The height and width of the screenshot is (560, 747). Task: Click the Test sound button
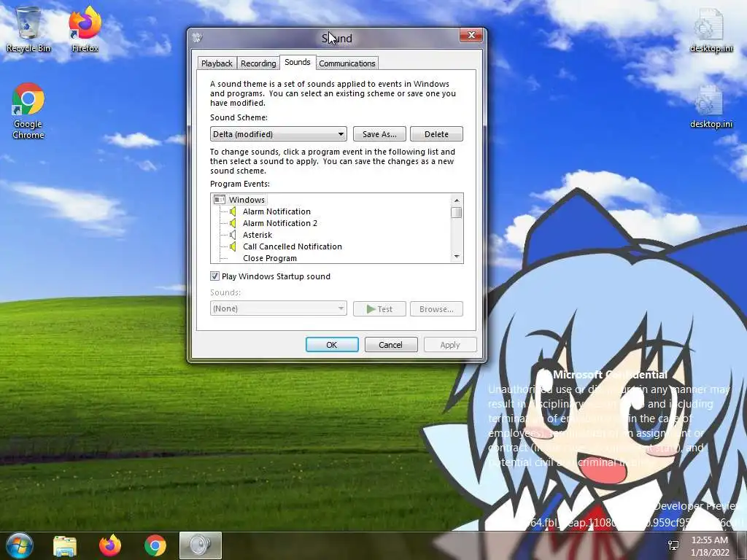click(379, 308)
